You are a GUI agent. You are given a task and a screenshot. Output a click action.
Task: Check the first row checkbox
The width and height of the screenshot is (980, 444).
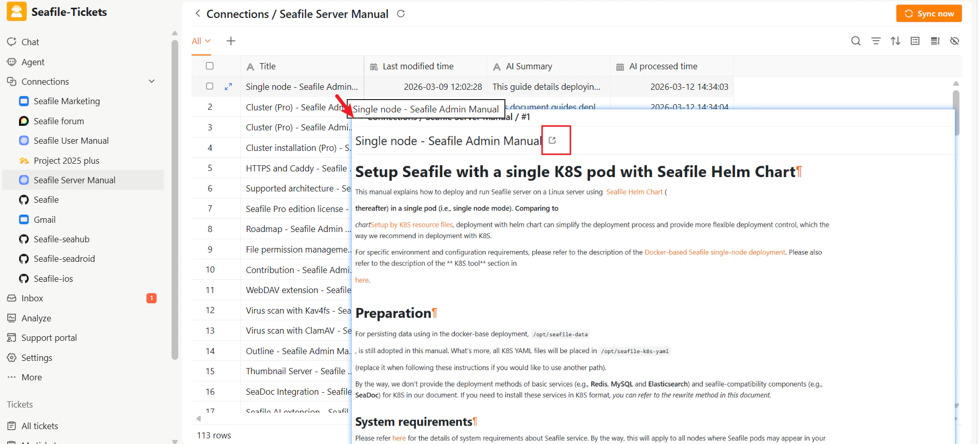[210, 86]
